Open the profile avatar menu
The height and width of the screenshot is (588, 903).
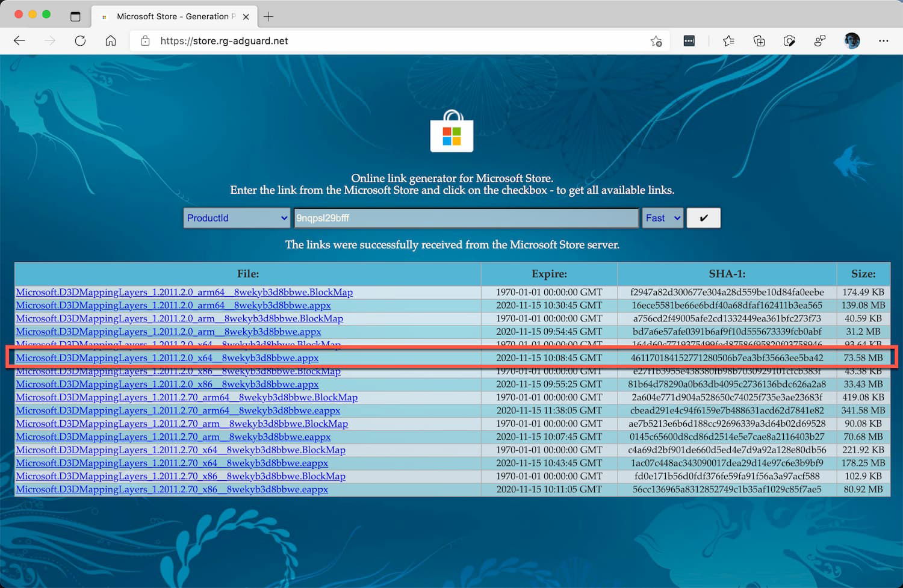coord(852,41)
